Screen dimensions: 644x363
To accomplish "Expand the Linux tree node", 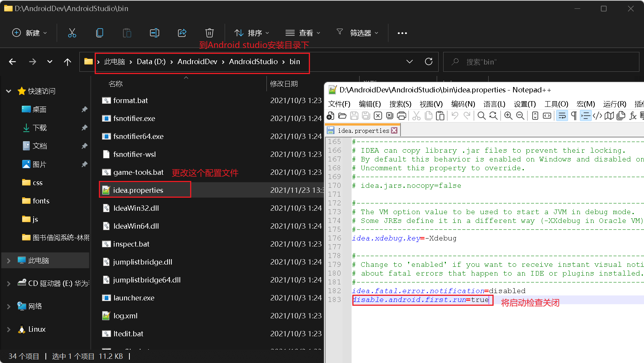I will [9, 329].
